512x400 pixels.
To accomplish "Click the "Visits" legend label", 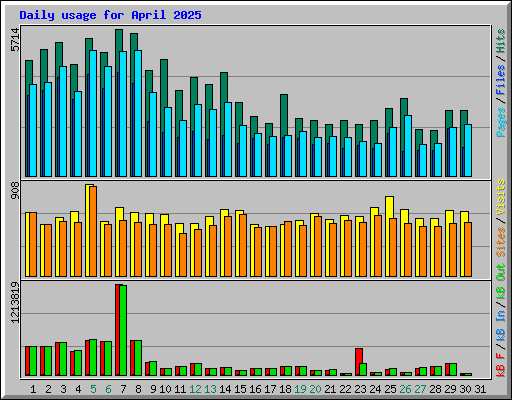I will coord(500,198).
